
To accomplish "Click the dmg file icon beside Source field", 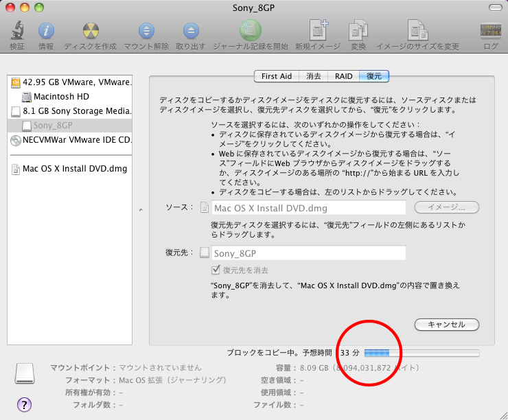I will point(205,207).
